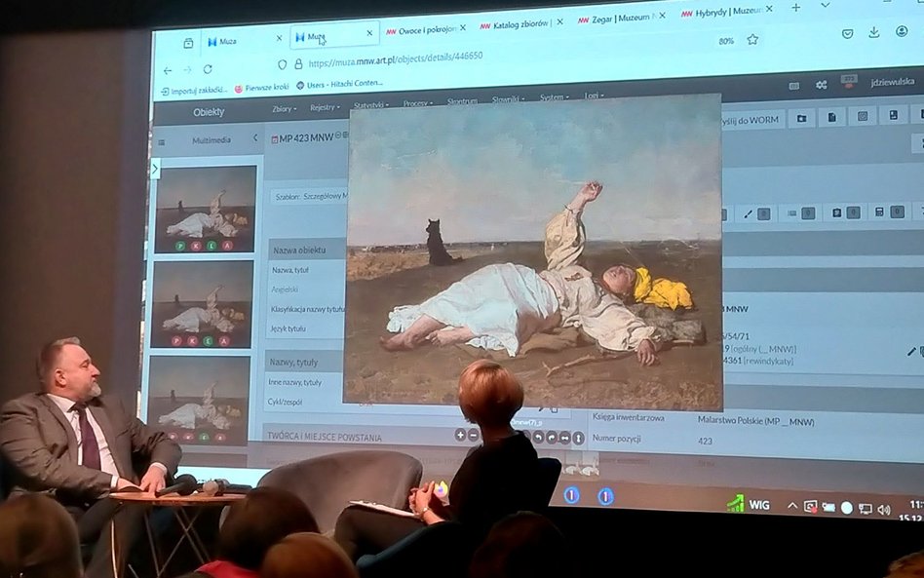Open the Pocket save icon

pyautogui.click(x=847, y=33)
